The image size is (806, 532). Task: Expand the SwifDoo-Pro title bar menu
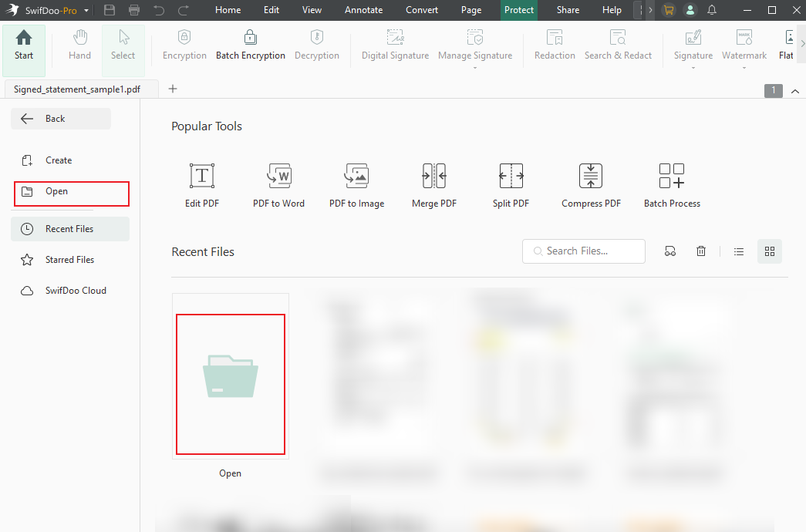86,10
